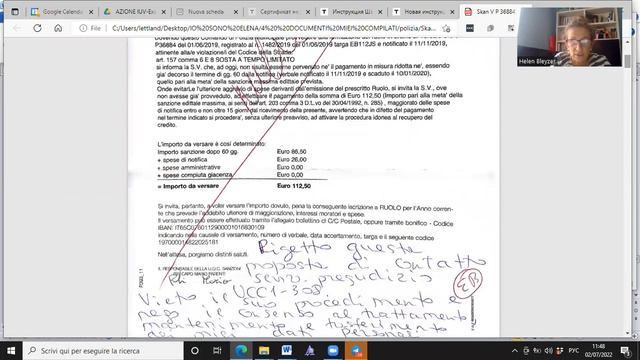Open the Windows Start menu
This screenshot has width=640, height=360.
pos(11,351)
